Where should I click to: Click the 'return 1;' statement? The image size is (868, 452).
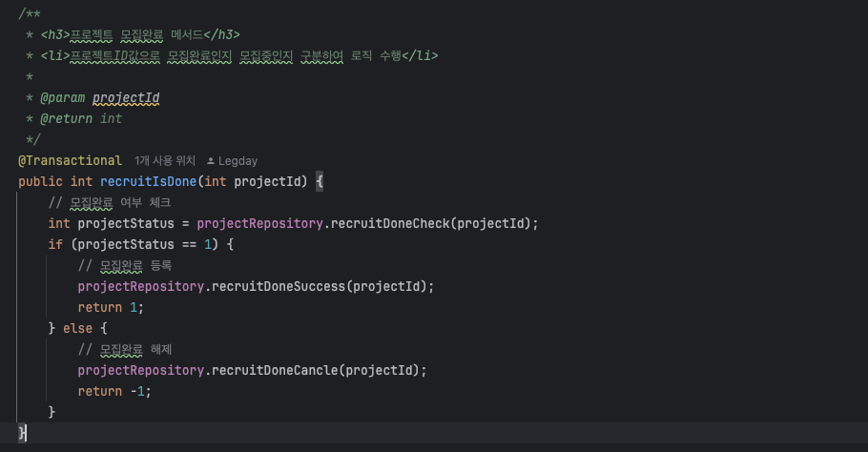tap(111, 308)
